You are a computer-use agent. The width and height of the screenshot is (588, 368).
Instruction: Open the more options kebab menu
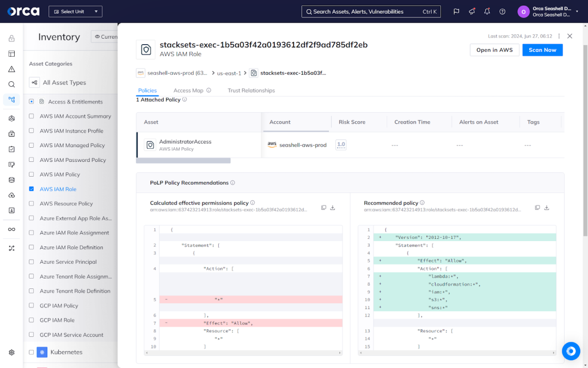pos(559,36)
